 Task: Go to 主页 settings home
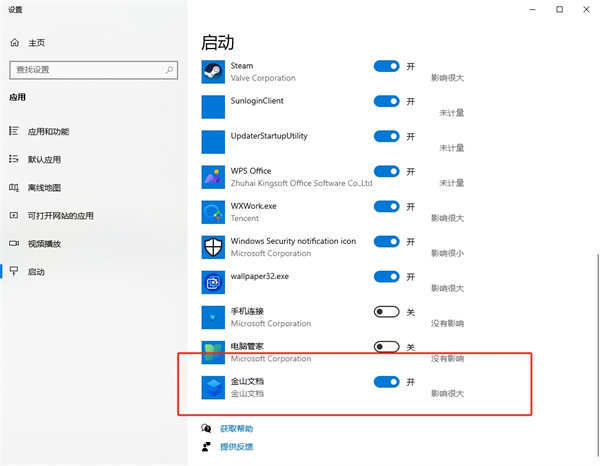pos(36,43)
